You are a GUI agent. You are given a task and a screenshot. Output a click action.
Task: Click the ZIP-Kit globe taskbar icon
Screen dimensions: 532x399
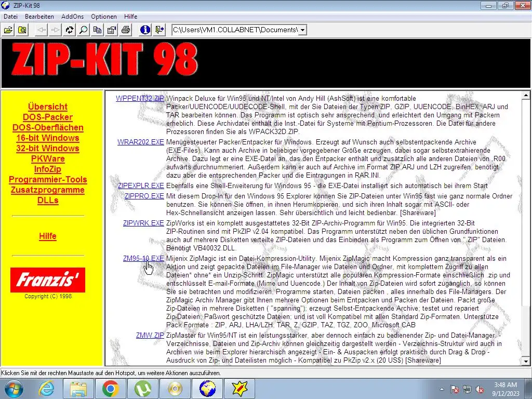(207, 389)
